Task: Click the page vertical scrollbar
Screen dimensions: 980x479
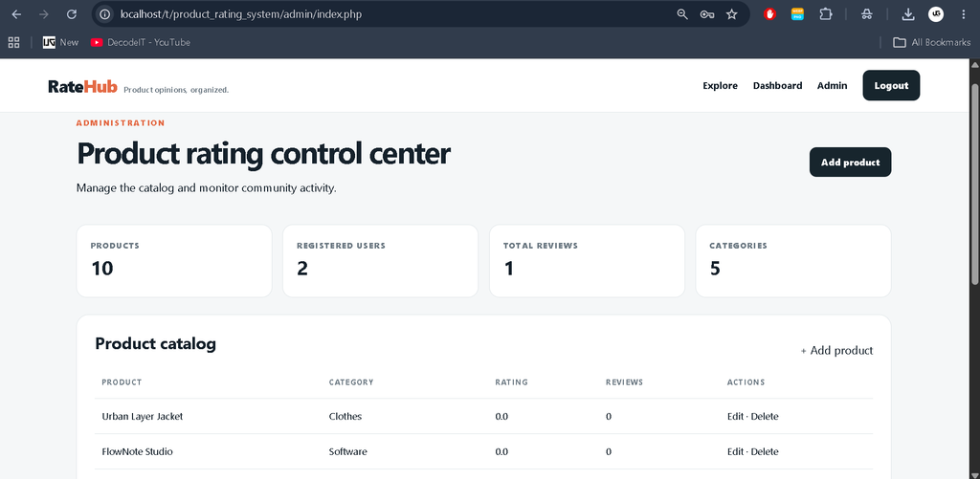Action: tap(974, 185)
